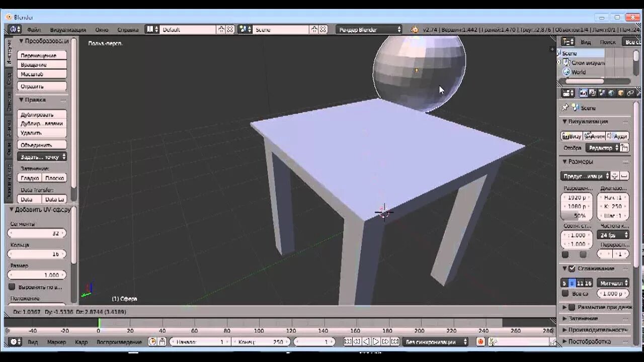Viewport: 644px width, 362px height.
Task: Click the screen layout browse icon
Action: pos(152,30)
